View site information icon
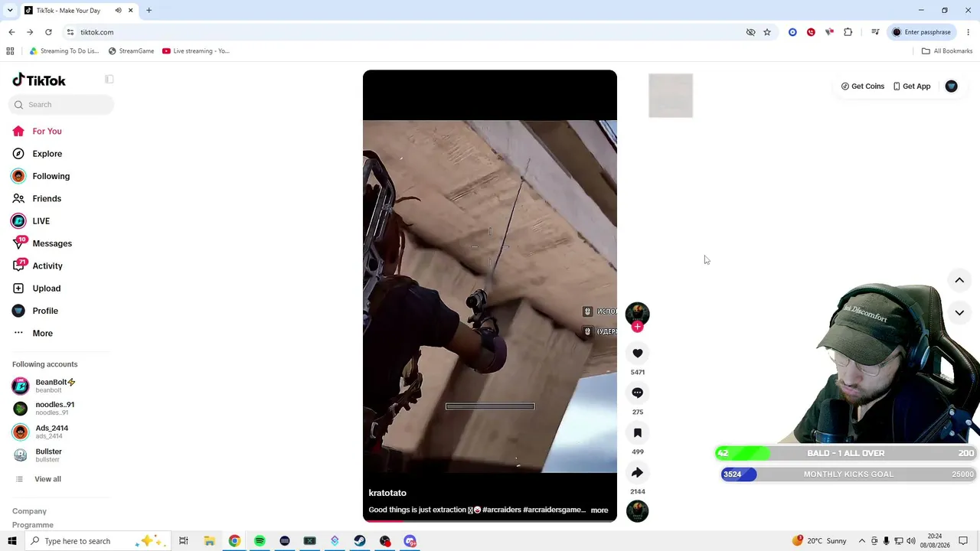 click(70, 32)
